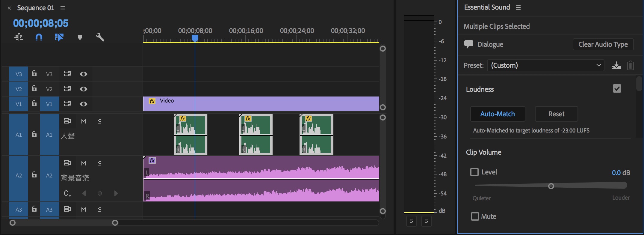Enable the Clip Volume Level checkbox
The width and height of the screenshot is (644, 235).
click(474, 172)
